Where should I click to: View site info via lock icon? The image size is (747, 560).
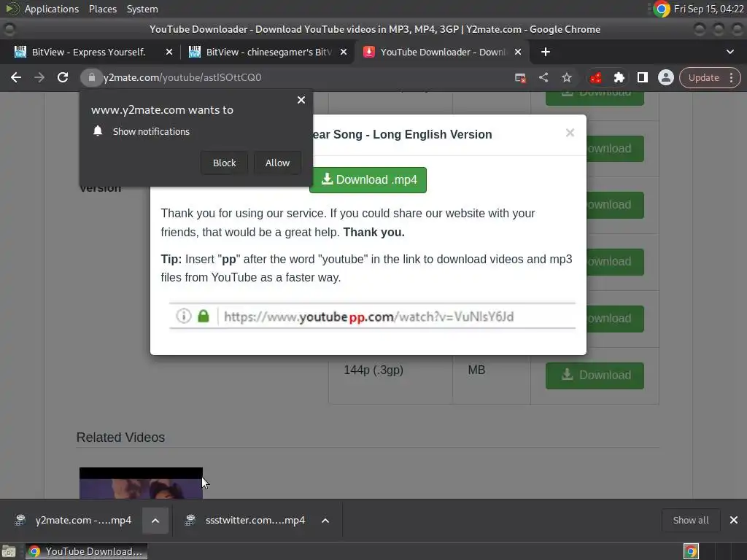pyautogui.click(x=91, y=77)
